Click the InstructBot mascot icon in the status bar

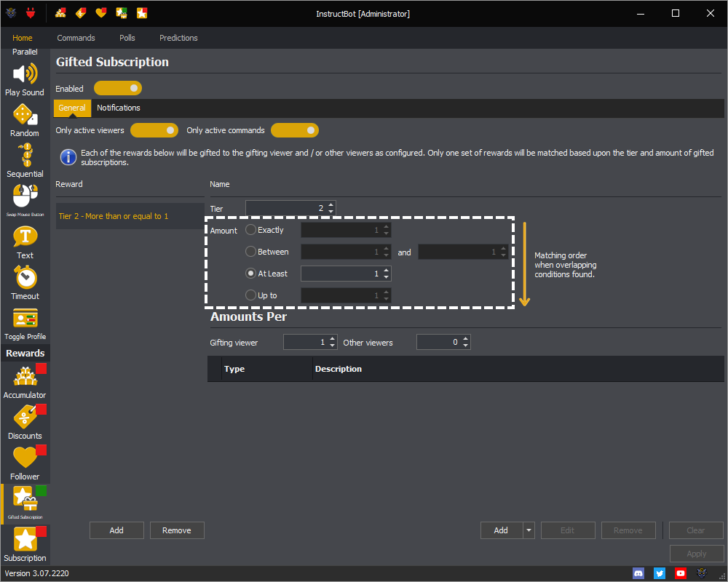[x=702, y=573]
